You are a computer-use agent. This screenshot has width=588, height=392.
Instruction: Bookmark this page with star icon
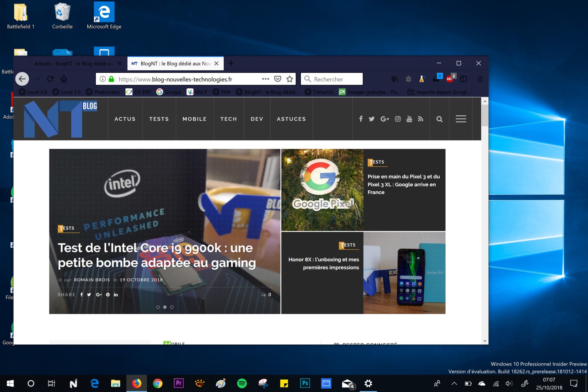tap(290, 79)
